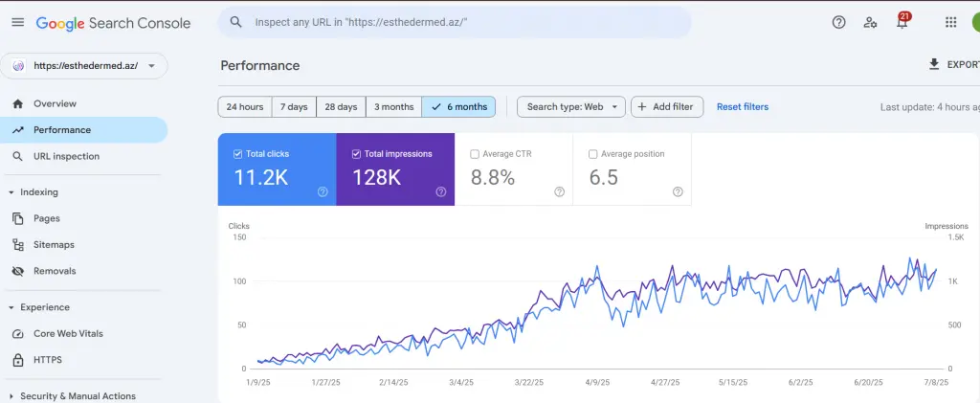Click the Core Web Vitals gauge icon
Image resolution: width=980 pixels, height=403 pixels.
click(18, 334)
